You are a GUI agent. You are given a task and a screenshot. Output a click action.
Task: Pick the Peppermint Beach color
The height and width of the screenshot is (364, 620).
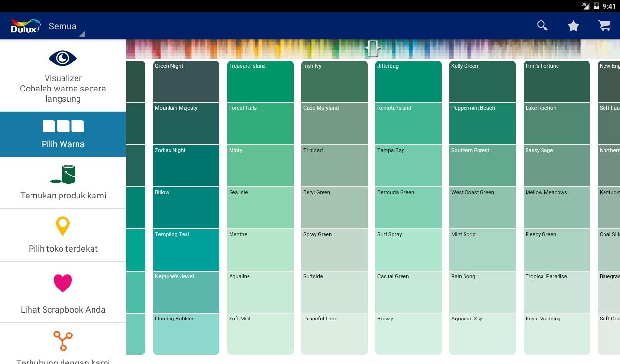pyautogui.click(x=482, y=124)
